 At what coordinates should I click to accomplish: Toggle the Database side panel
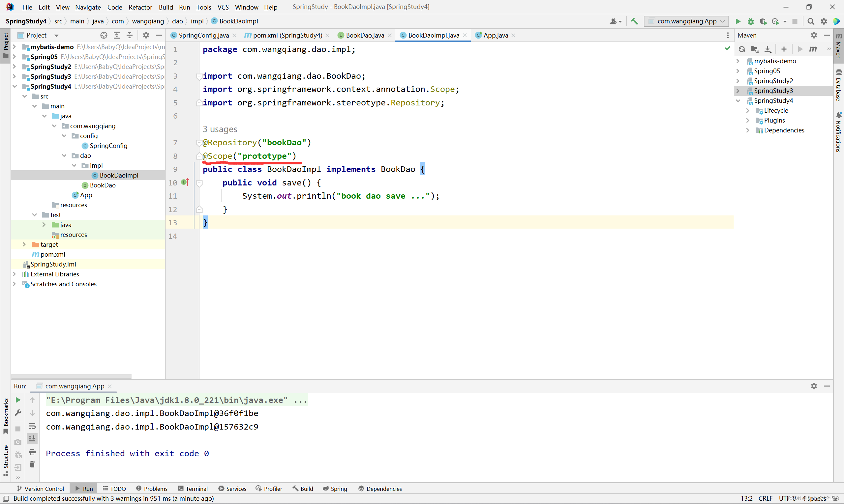point(839,86)
